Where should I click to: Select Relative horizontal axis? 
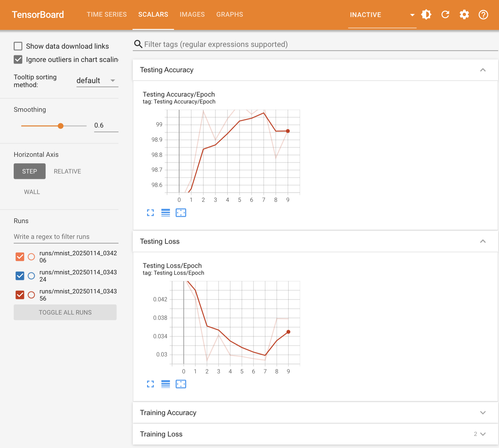pyautogui.click(x=67, y=171)
